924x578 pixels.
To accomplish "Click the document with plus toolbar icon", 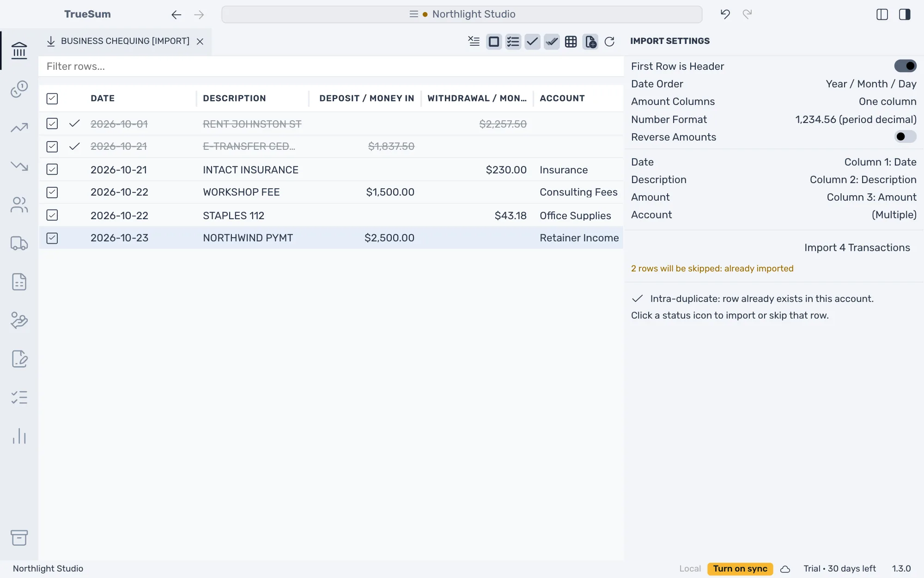I will [590, 42].
